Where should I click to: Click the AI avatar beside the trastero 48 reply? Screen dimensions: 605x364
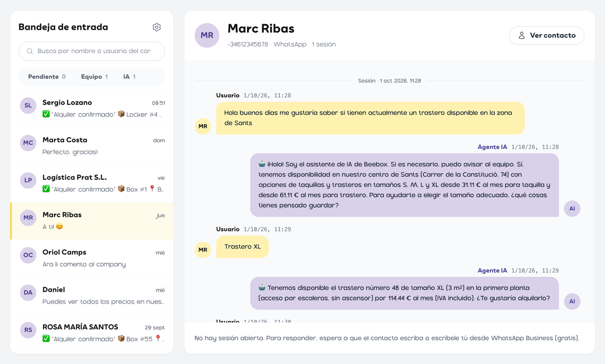coord(572,302)
